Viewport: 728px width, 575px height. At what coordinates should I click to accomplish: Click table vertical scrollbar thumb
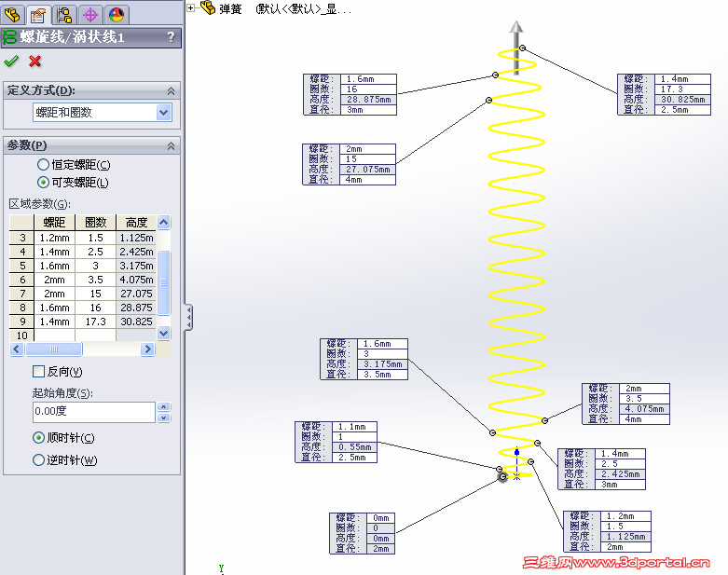pyautogui.click(x=163, y=282)
